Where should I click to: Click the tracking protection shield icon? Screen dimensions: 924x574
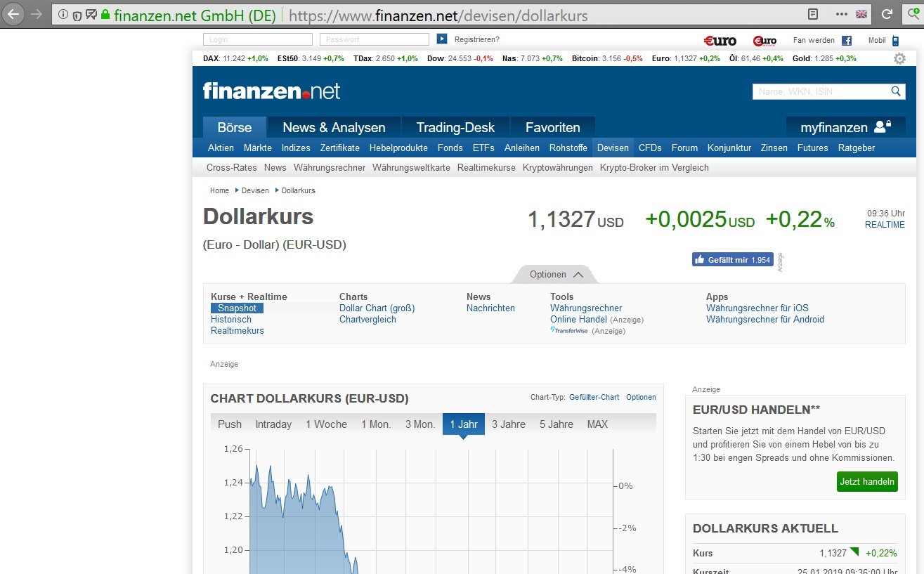77,14
